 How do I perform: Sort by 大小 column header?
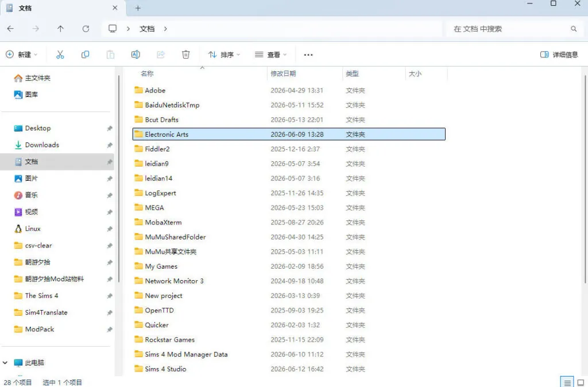(x=415, y=73)
